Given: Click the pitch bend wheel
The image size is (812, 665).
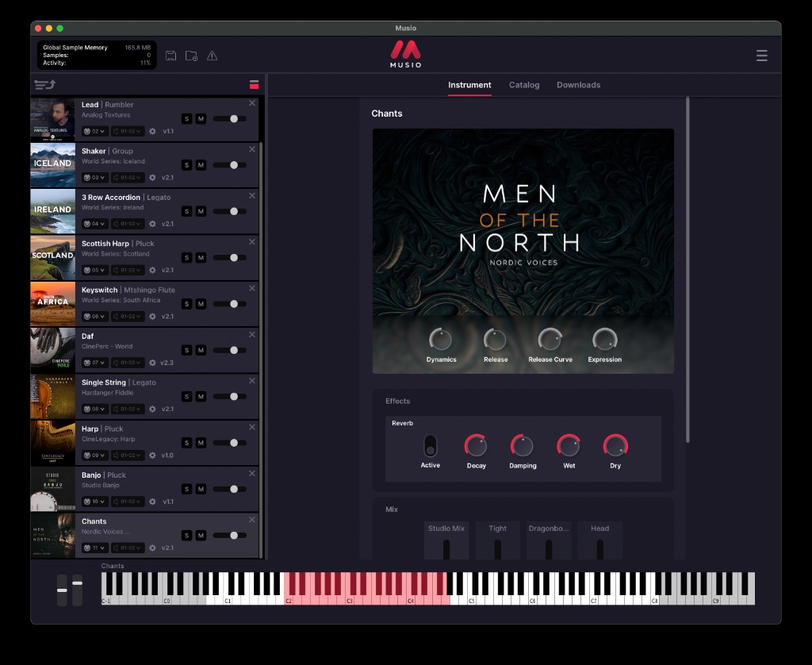Looking at the screenshot, I should click(x=62, y=590).
